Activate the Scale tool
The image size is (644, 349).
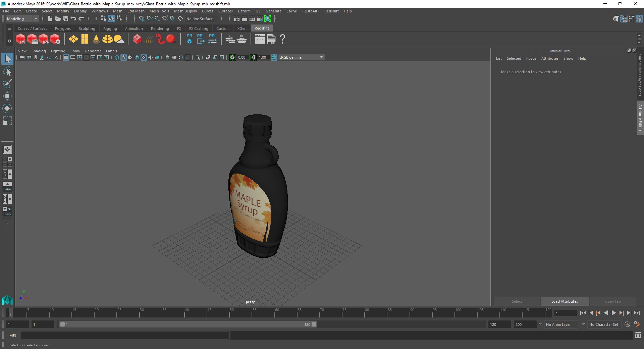click(x=7, y=121)
